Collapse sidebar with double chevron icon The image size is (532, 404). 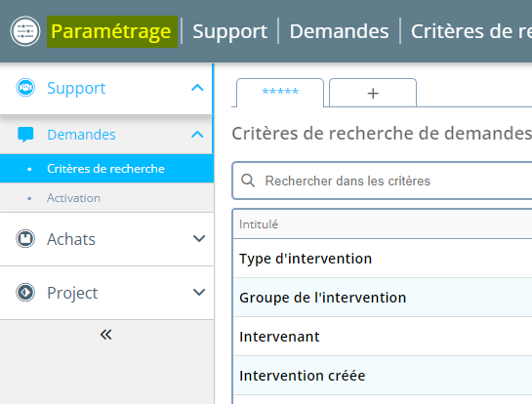[105, 335]
